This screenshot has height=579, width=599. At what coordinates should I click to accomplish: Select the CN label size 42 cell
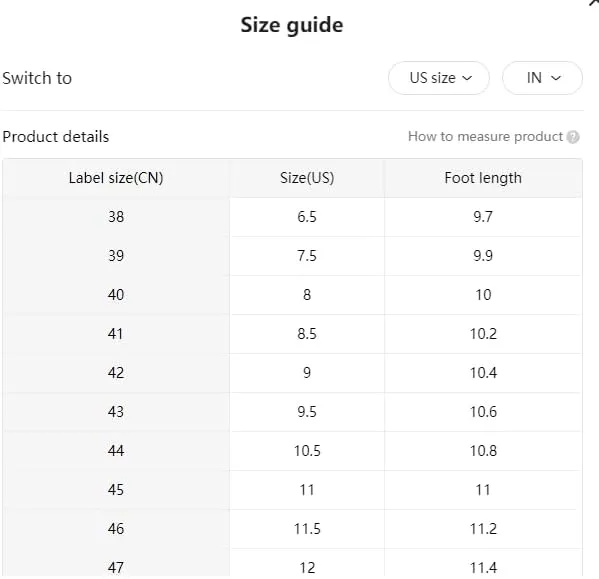(116, 373)
